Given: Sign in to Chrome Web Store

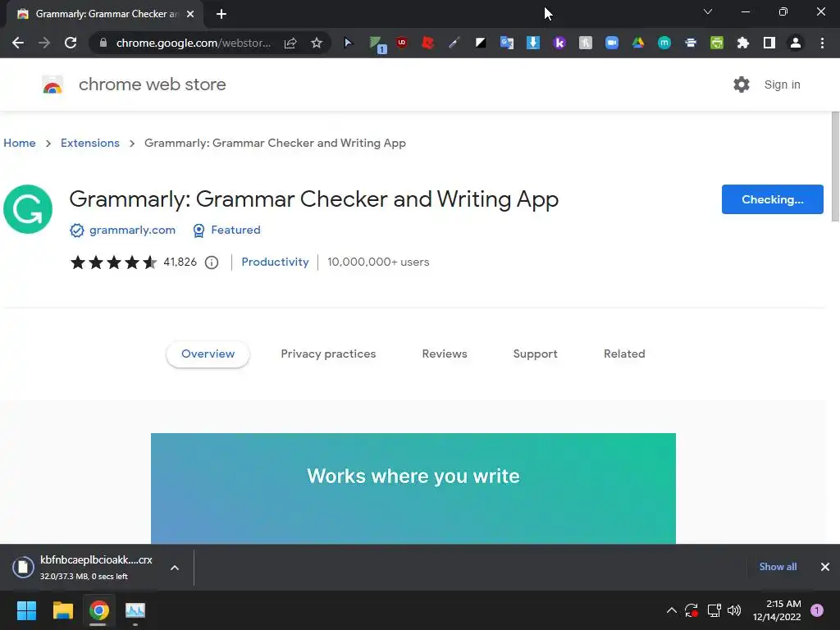Looking at the screenshot, I should 782,84.
